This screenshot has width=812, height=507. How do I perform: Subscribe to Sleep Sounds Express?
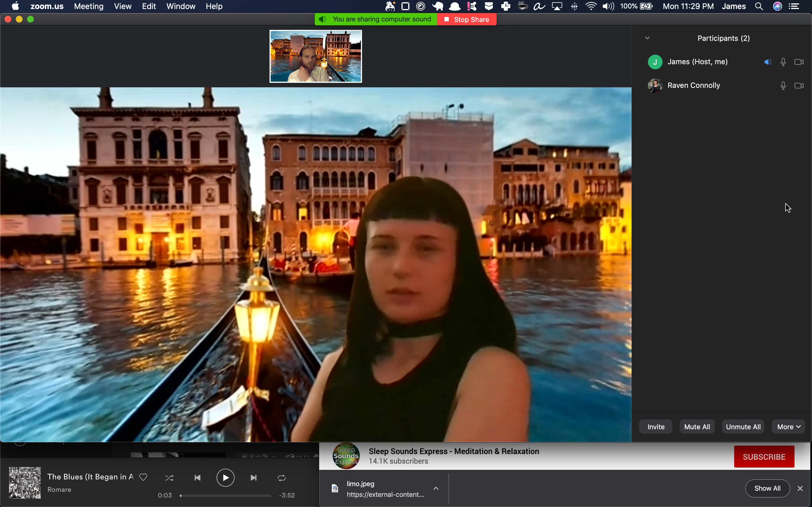pos(764,456)
